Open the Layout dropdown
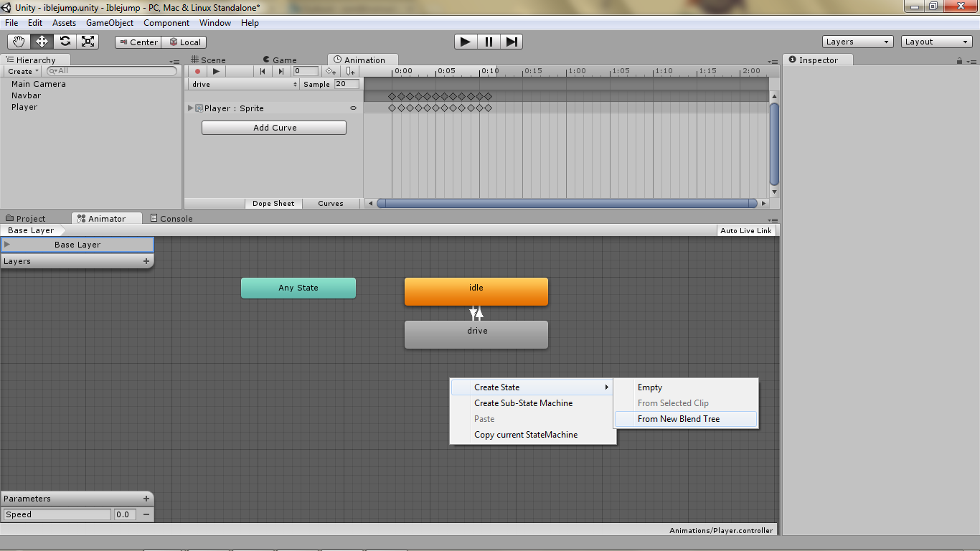This screenshot has width=980, height=551. tap(937, 42)
